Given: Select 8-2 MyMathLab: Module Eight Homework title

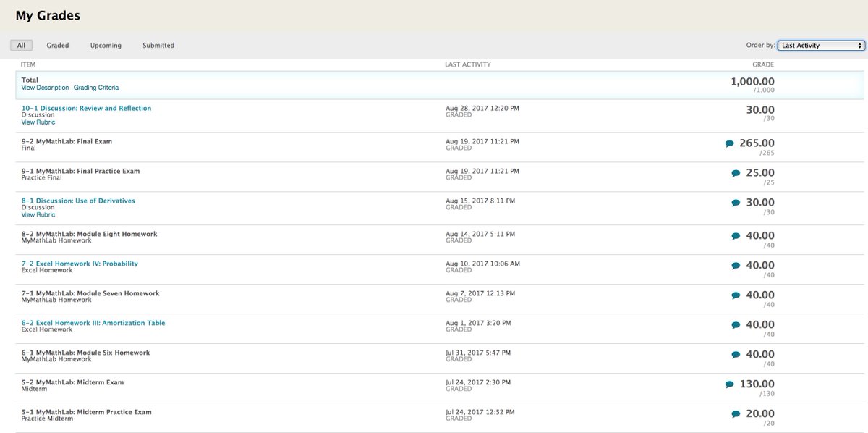Looking at the screenshot, I should click(x=89, y=234).
